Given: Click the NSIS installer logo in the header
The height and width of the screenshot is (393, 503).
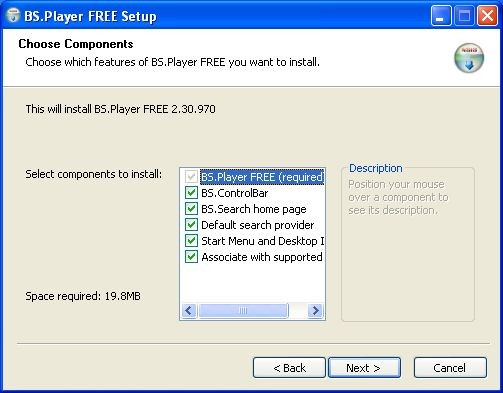Looking at the screenshot, I should [469, 58].
